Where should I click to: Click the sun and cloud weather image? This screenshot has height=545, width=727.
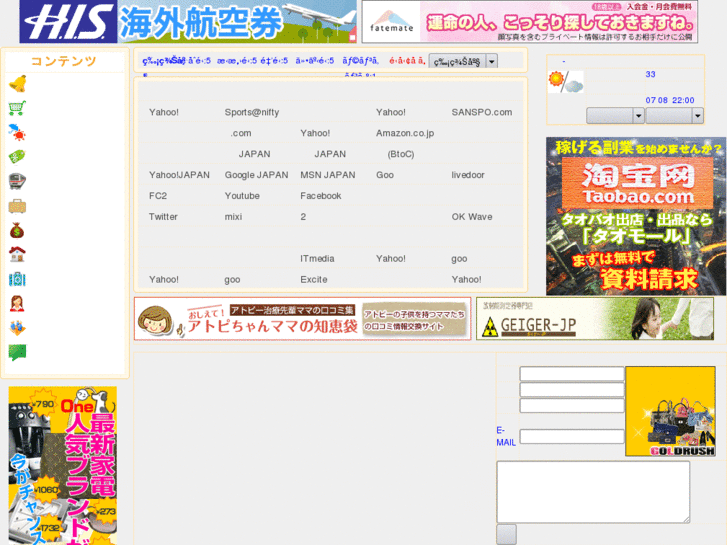[566, 82]
